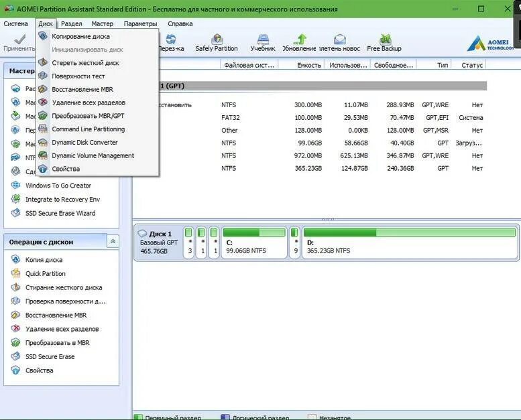Click sidebar Удаление всех разделов icon
Image resolution: width=521 pixels, height=420 pixels.
15,329
